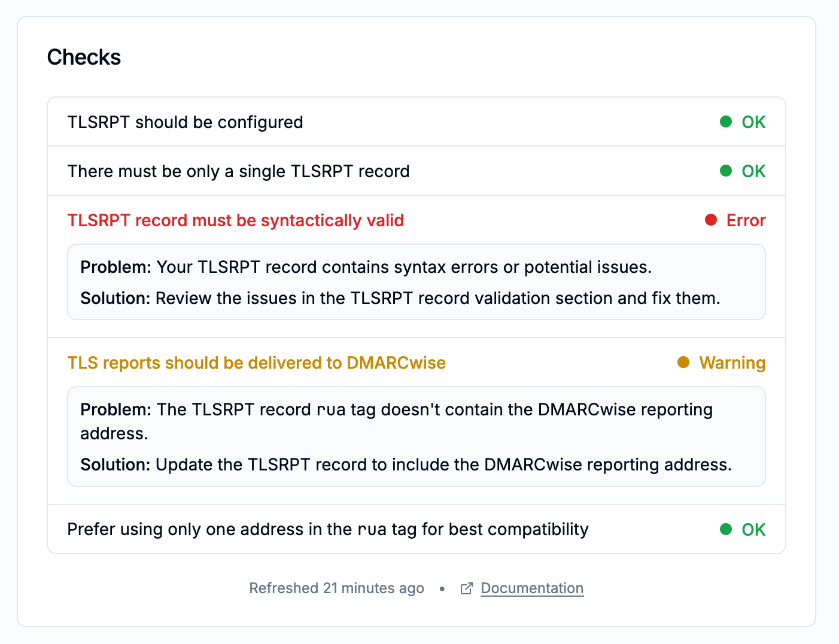This screenshot has width=839, height=644.
Task: Select the TLSRPT record must be syntactically valid row
Action: pos(236,220)
